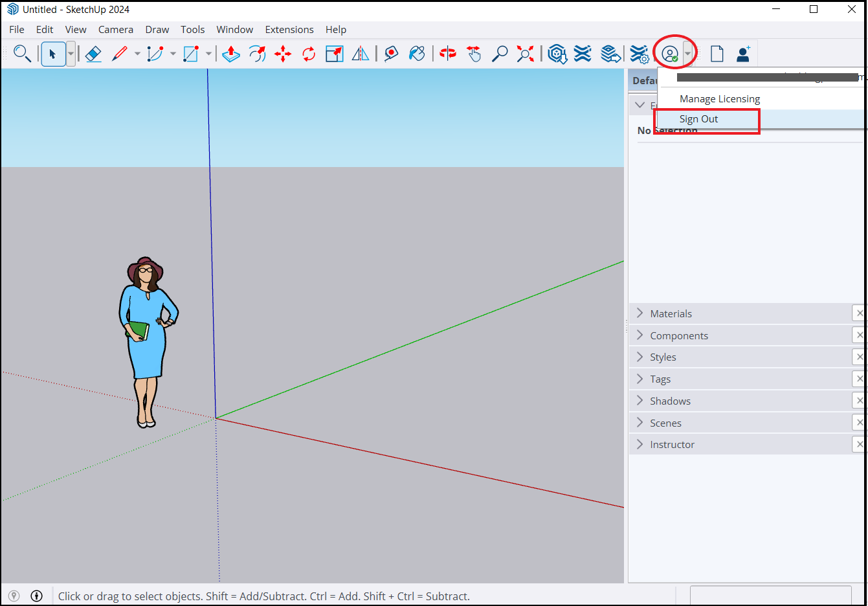This screenshot has width=868, height=606.
Task: Select the Tape Measure tool
Action: pos(391,54)
